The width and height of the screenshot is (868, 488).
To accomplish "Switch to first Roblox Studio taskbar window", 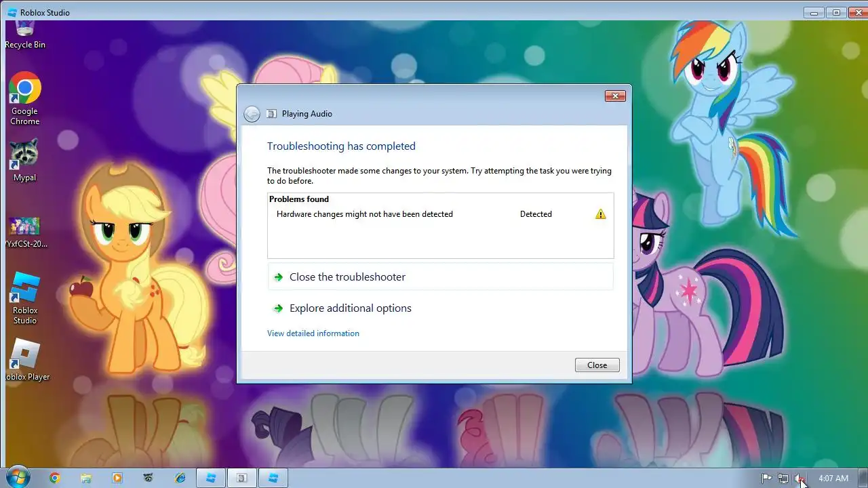I will 211,478.
